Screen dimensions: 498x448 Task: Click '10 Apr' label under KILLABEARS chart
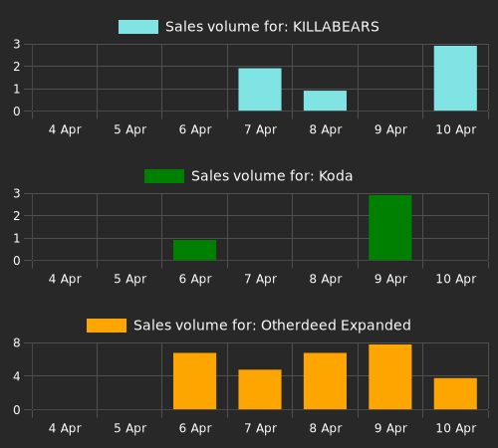(456, 129)
